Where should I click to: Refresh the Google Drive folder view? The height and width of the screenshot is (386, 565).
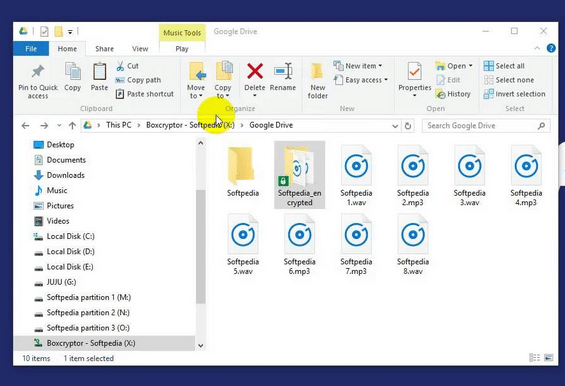408,126
